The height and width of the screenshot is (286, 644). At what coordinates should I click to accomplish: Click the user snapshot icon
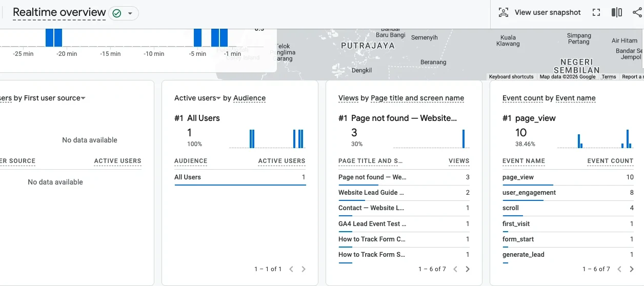click(504, 12)
